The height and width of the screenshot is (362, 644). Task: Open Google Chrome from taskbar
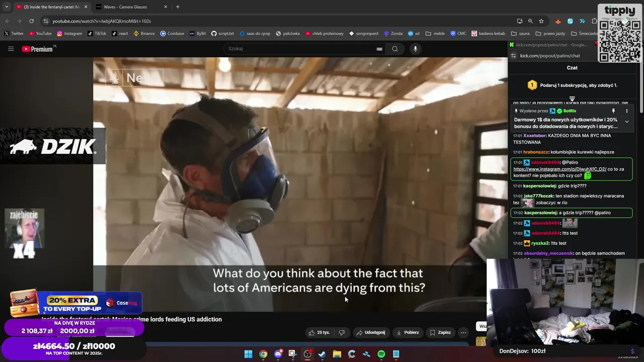click(x=263, y=354)
